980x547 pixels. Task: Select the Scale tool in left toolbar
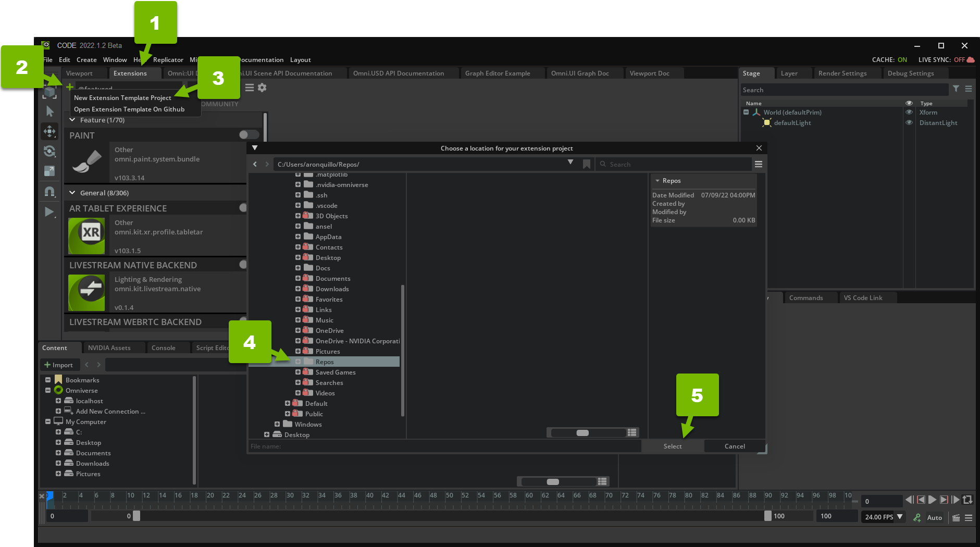49,171
